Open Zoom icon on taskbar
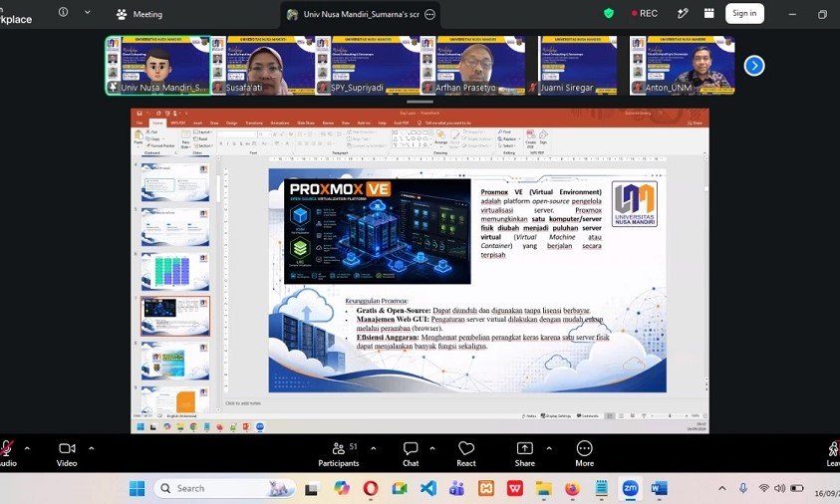 pyautogui.click(x=630, y=488)
